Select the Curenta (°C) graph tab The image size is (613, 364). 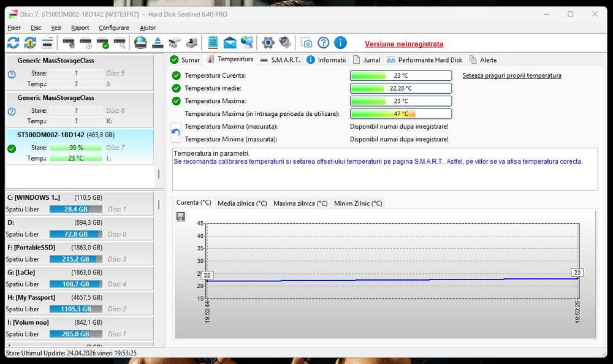click(194, 202)
